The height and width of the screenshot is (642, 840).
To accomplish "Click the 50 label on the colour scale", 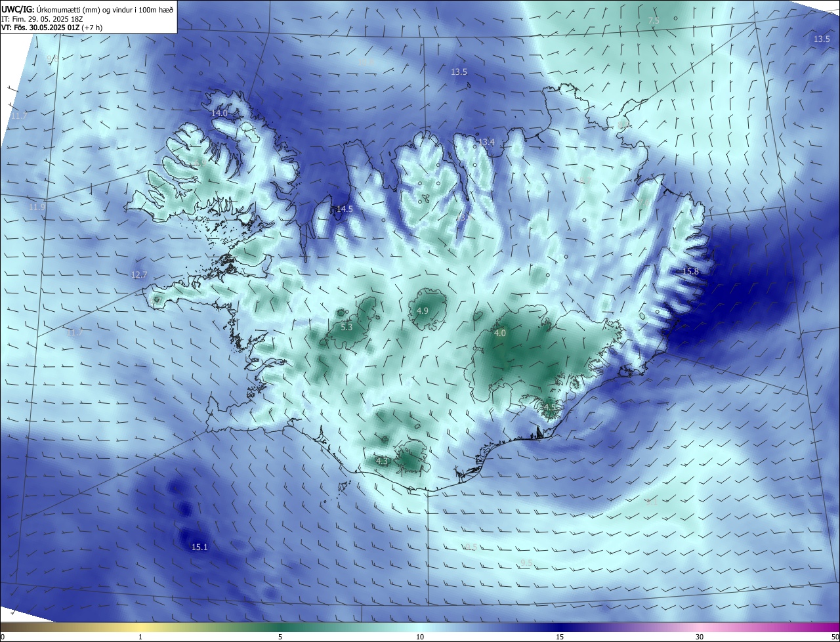I will pos(835,637).
